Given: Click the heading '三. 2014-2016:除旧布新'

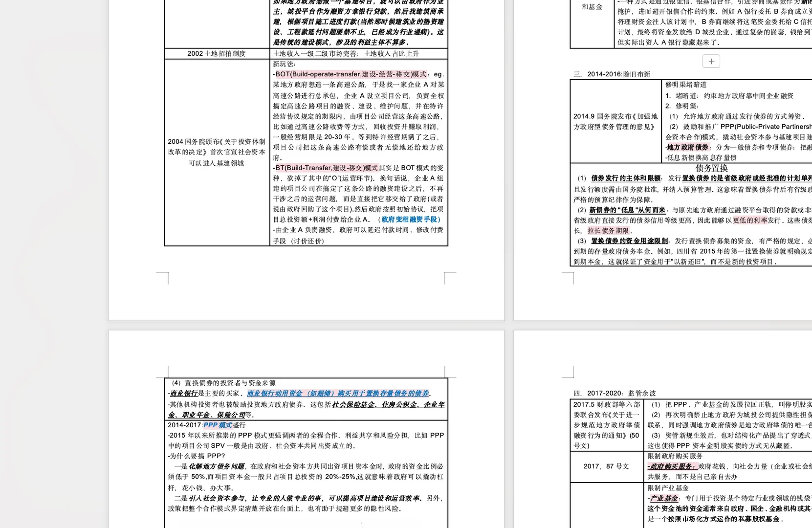Looking at the screenshot, I should 612,74.
